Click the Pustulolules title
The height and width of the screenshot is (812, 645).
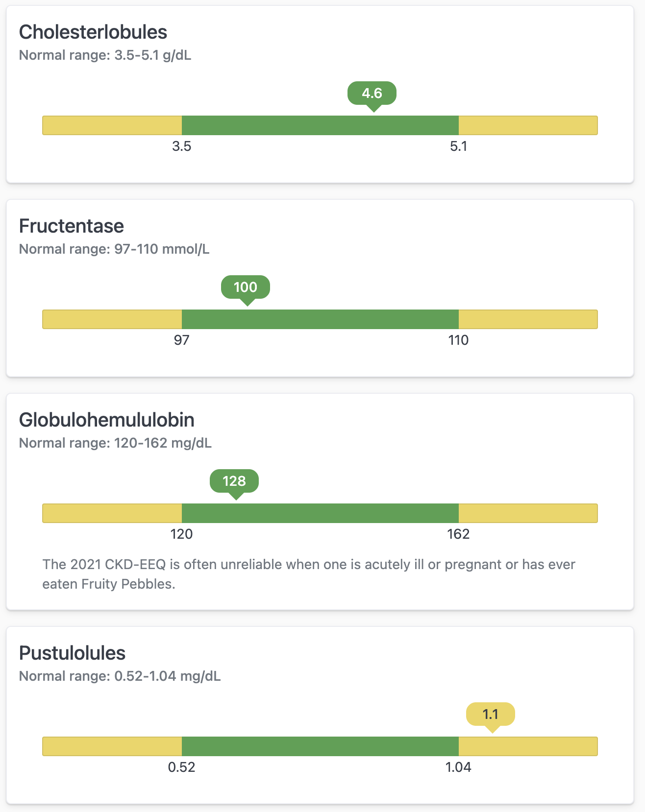72,653
